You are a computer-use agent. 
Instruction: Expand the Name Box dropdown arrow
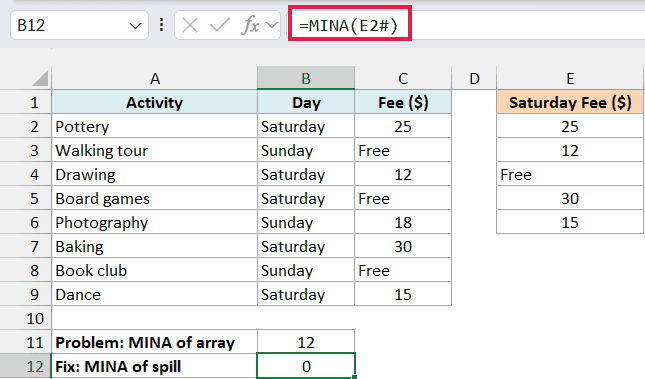click(135, 26)
